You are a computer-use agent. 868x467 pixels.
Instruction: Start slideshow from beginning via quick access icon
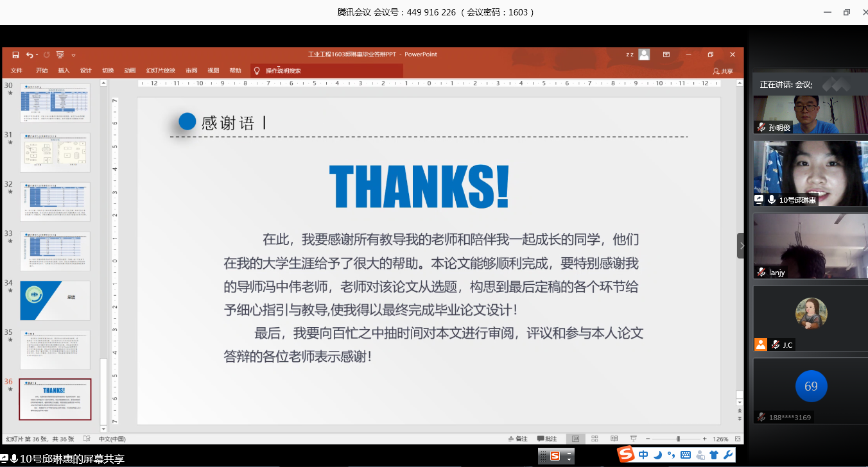(60, 55)
